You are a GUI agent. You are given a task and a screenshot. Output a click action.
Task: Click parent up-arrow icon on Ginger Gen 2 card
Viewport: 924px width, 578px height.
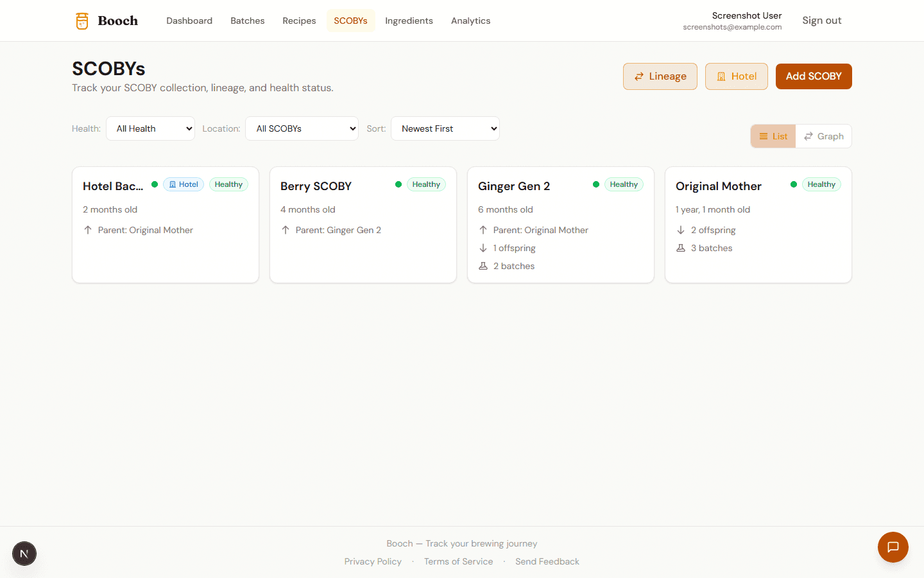click(483, 230)
